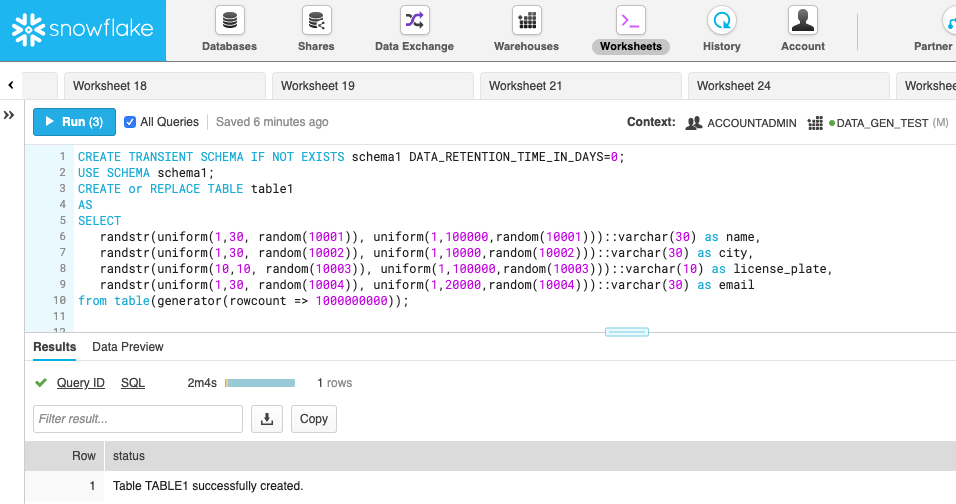Click the Filter result input field

coord(138,419)
